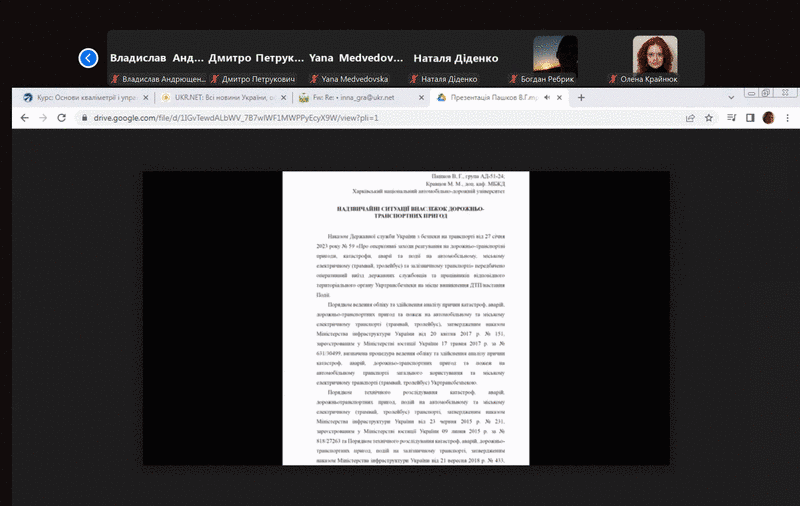Open the Chrome profile avatar
The height and width of the screenshot is (506, 800).
(x=768, y=117)
